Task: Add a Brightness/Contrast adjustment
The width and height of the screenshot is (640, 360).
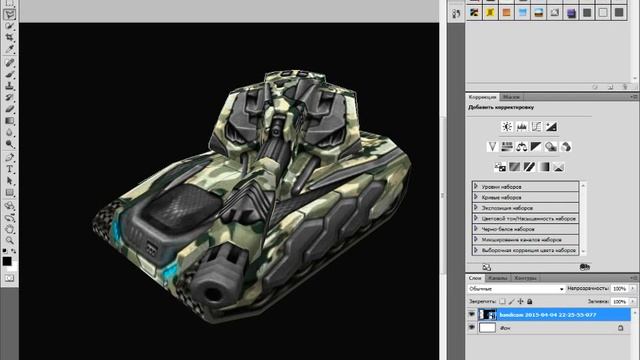Action: [x=507, y=127]
